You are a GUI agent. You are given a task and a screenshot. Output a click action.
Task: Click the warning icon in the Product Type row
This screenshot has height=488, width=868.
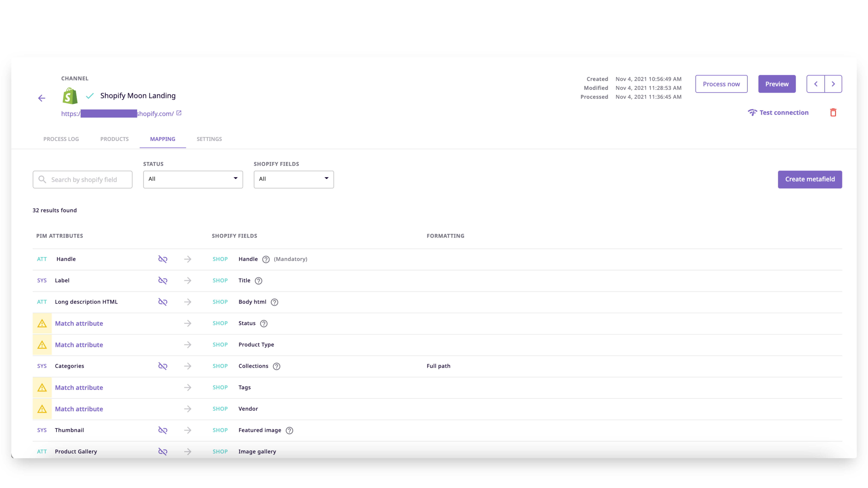[42, 345]
